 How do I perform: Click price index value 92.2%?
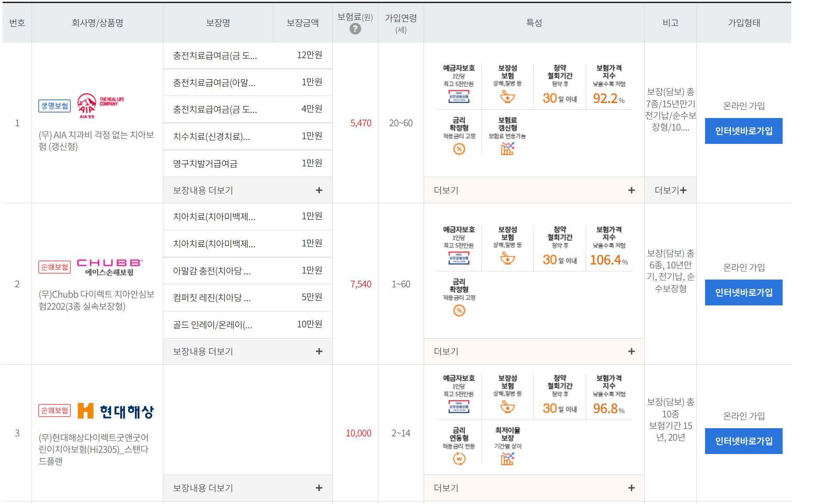pos(609,99)
